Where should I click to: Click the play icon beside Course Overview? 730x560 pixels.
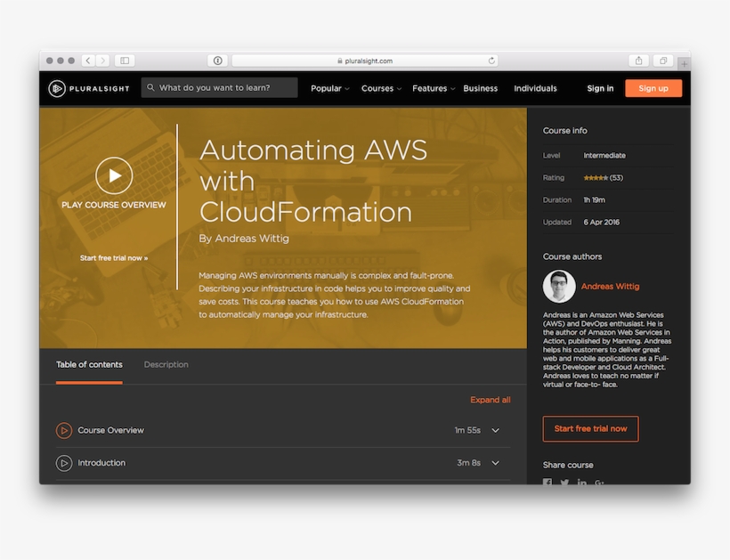pos(64,430)
